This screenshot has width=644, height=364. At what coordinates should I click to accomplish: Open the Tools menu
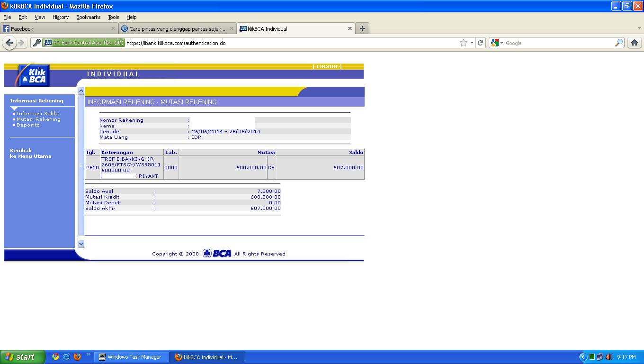click(113, 17)
